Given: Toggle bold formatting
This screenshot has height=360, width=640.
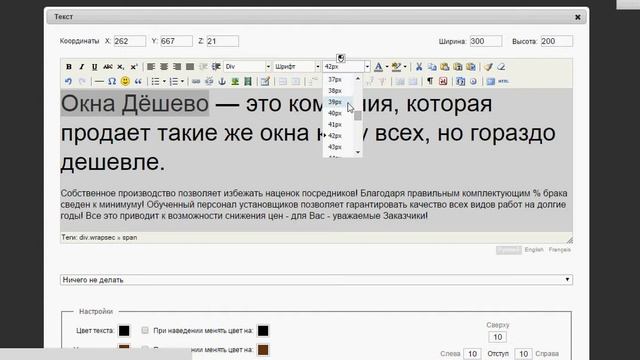Looking at the screenshot, I should (x=69, y=67).
